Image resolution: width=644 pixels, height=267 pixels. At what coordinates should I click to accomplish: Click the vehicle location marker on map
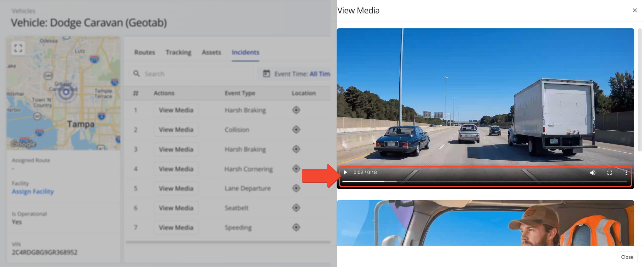(66, 92)
